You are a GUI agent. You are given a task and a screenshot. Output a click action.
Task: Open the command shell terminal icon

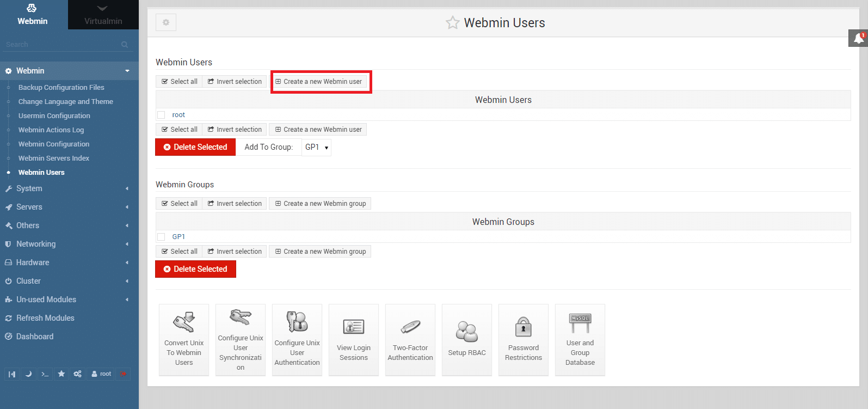point(45,374)
